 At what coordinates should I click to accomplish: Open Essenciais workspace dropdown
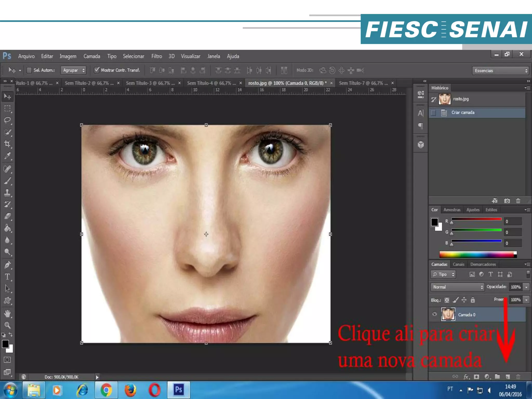[501, 70]
